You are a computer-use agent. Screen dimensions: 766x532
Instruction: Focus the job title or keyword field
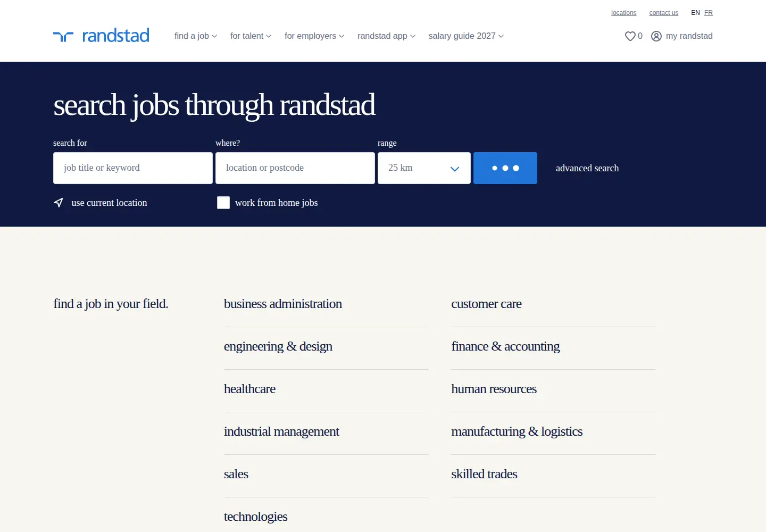133,168
